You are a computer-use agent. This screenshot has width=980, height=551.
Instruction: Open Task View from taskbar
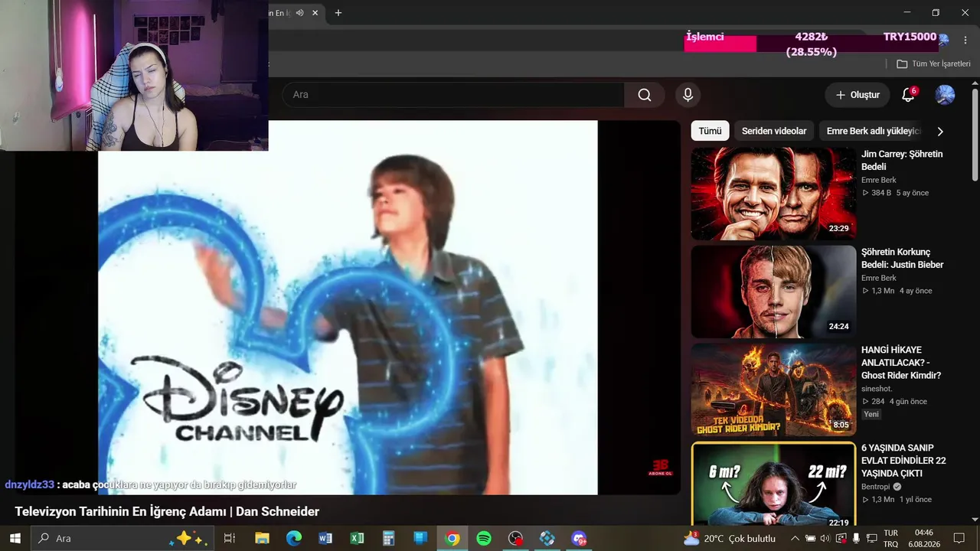[229, 538]
